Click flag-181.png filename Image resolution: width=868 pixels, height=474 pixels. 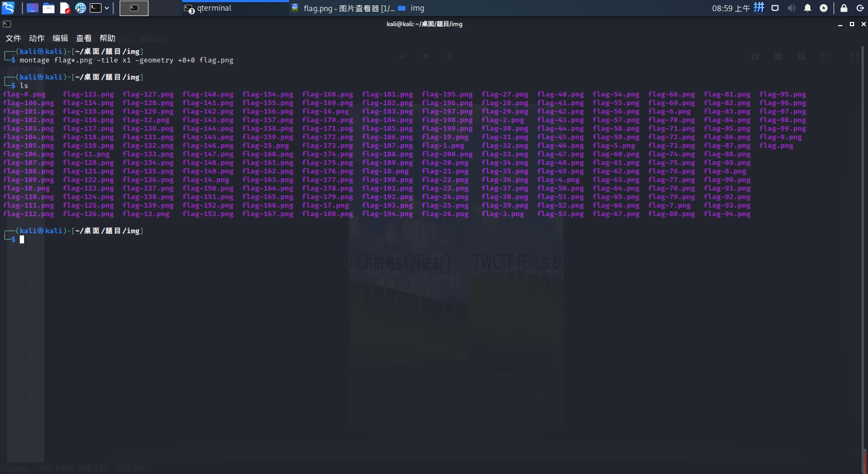coord(388,94)
